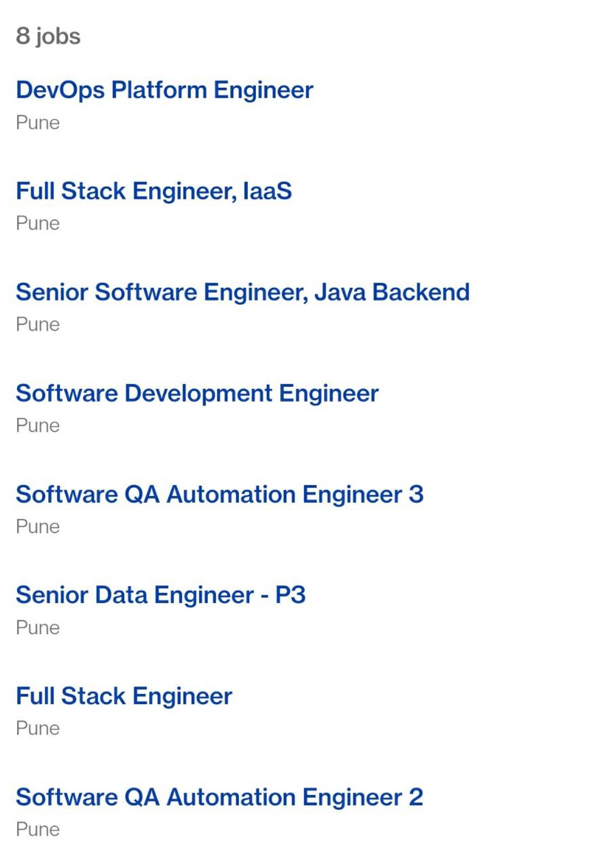Viewport: 590px width, 868px height.
Task: Click Pune under DevOps Platform Engineer
Action: tap(38, 123)
